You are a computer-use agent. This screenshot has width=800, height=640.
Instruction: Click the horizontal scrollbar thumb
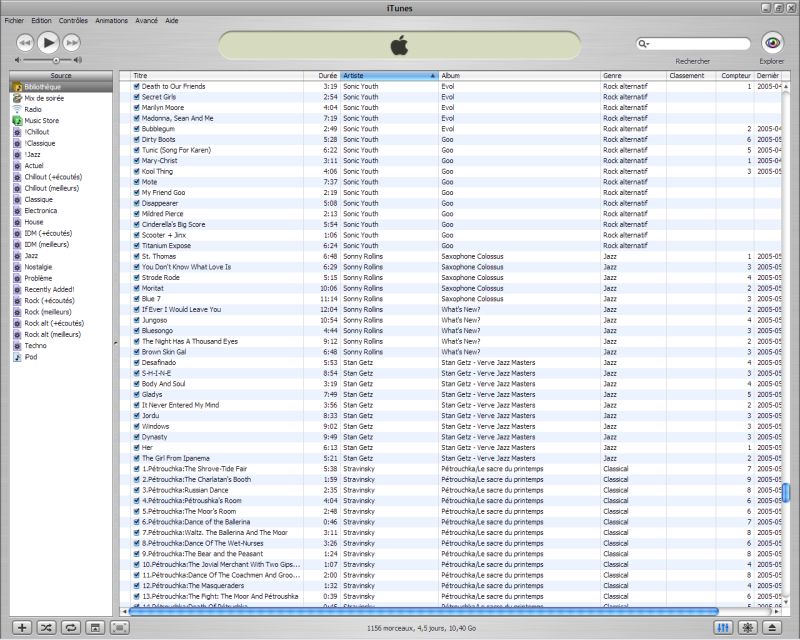tap(423, 611)
